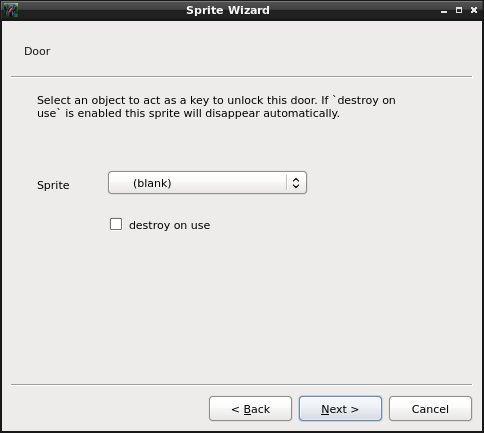484x433 pixels.
Task: Open the Sprite dropdown showing (blank)
Action: 207,183
